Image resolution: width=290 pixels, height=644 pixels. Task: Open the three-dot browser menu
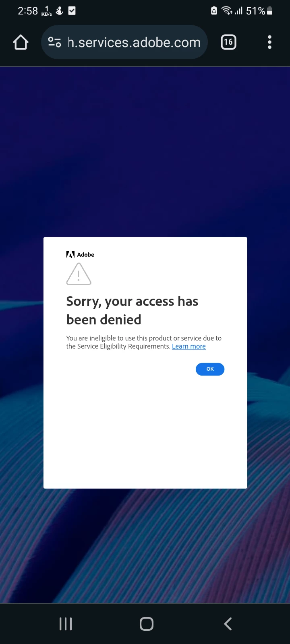click(x=269, y=42)
